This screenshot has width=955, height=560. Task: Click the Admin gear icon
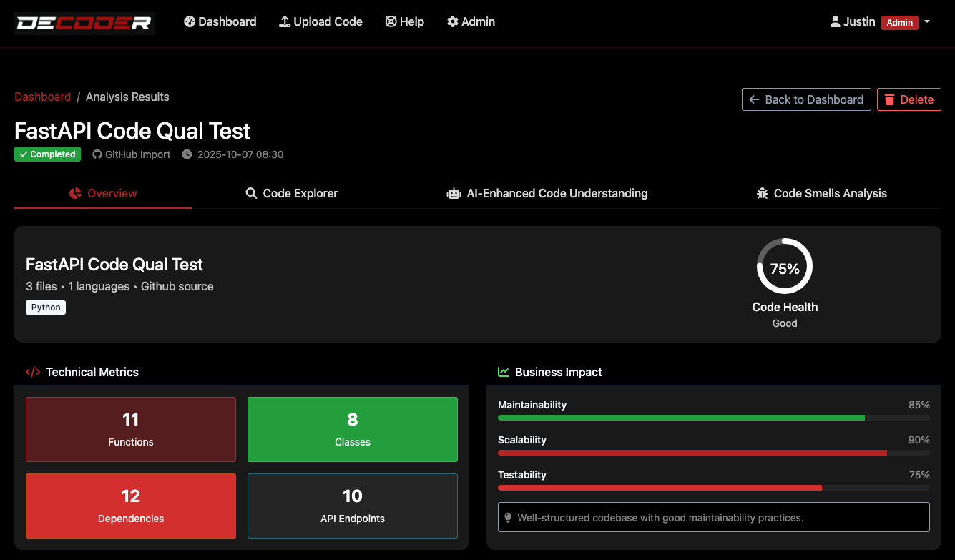click(x=452, y=21)
